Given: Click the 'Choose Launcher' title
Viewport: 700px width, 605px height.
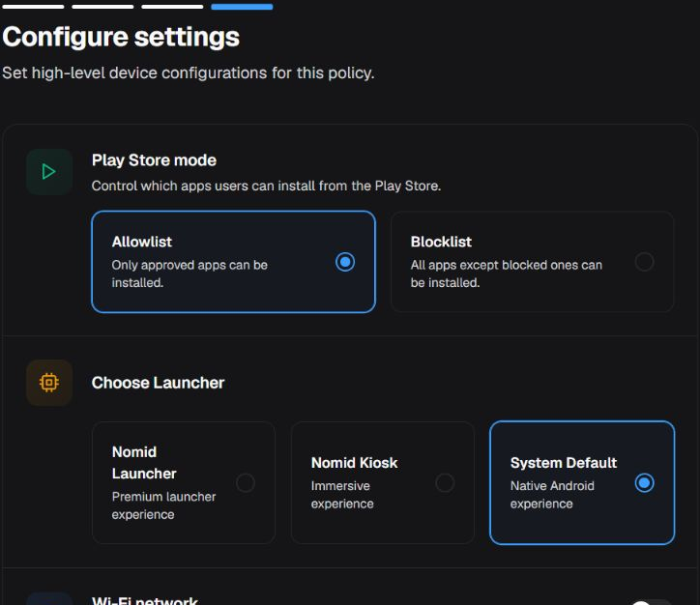Looking at the screenshot, I should (158, 383).
